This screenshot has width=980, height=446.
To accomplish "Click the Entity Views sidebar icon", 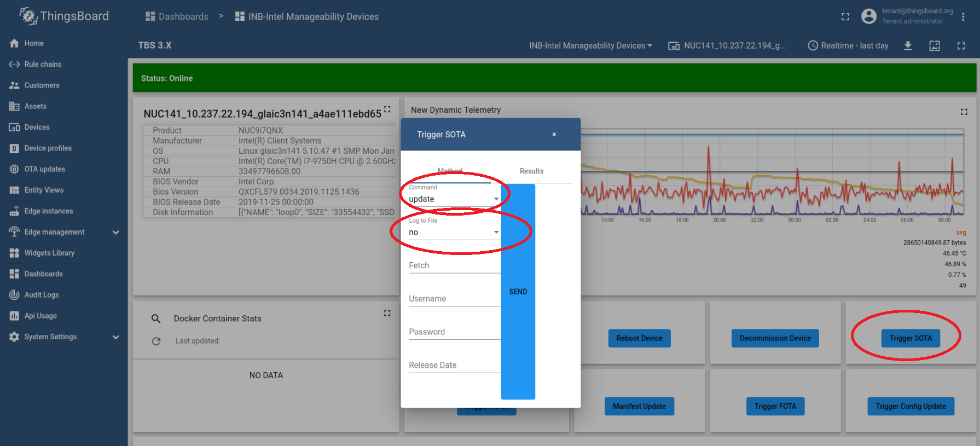I will pyautogui.click(x=14, y=190).
